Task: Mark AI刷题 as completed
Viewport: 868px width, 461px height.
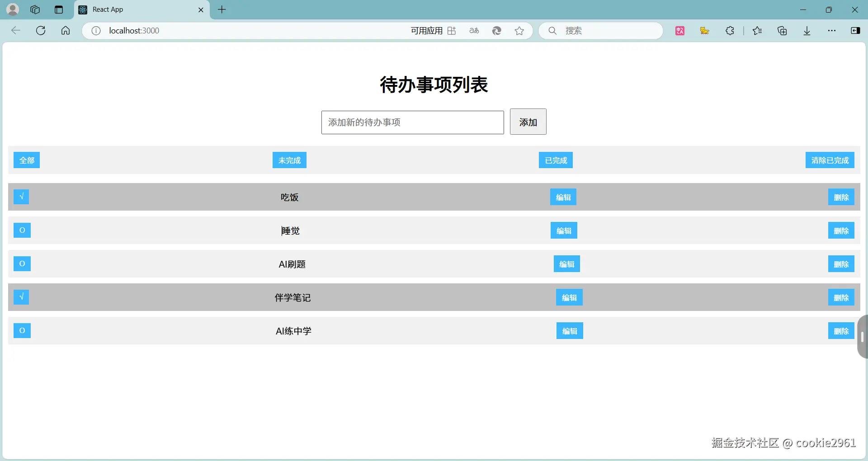Action: pos(22,263)
